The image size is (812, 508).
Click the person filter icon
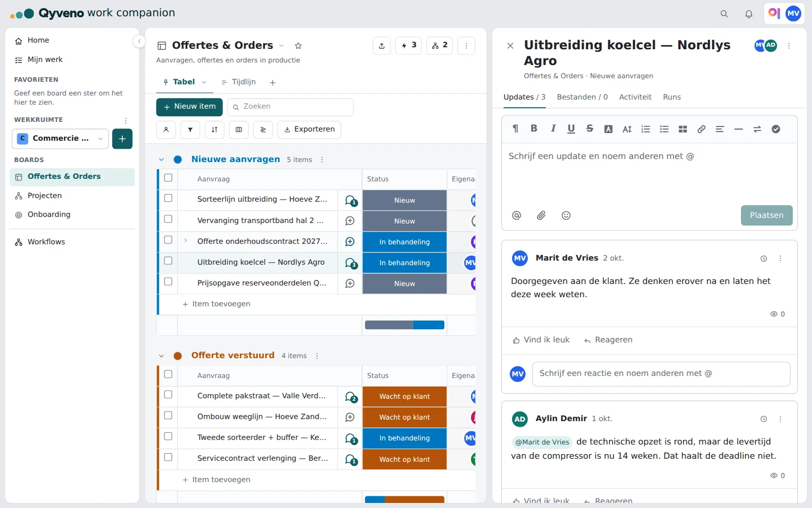pyautogui.click(x=166, y=130)
